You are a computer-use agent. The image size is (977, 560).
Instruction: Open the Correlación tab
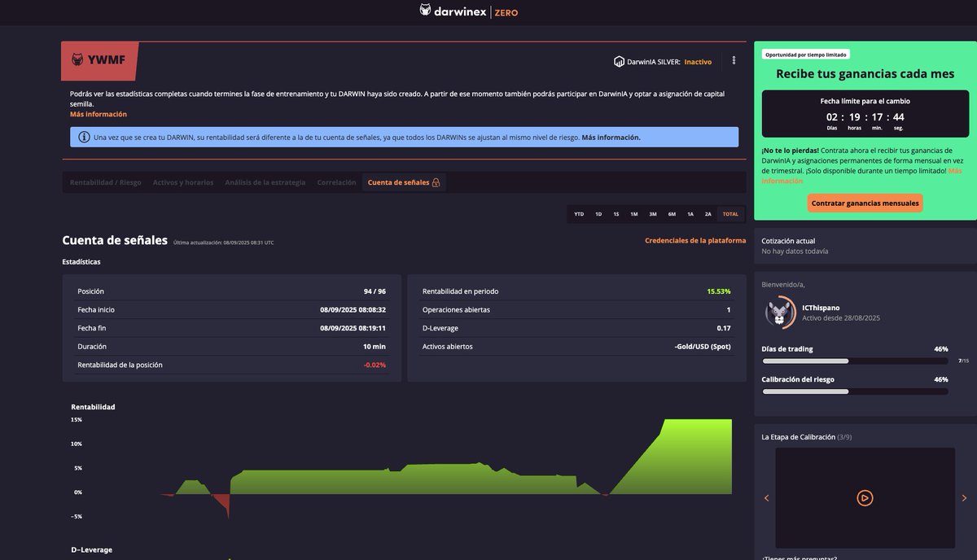[336, 182]
